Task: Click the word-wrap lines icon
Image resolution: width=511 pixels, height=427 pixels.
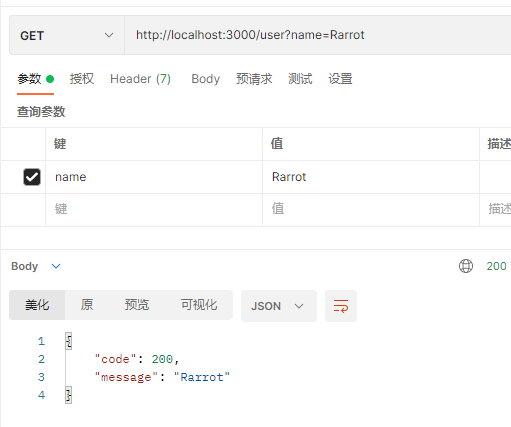Action: coord(341,306)
